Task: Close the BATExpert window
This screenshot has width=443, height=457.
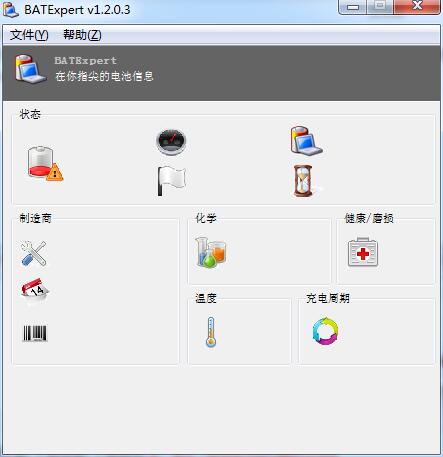Action: click(417, 6)
